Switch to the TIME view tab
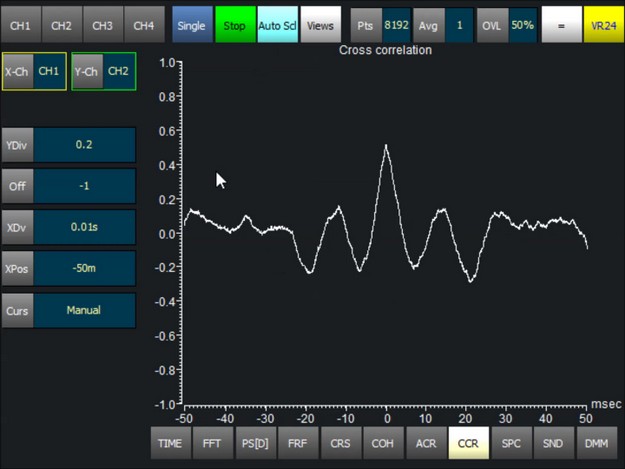Image resolution: width=625 pixels, height=469 pixels. pyautogui.click(x=170, y=442)
